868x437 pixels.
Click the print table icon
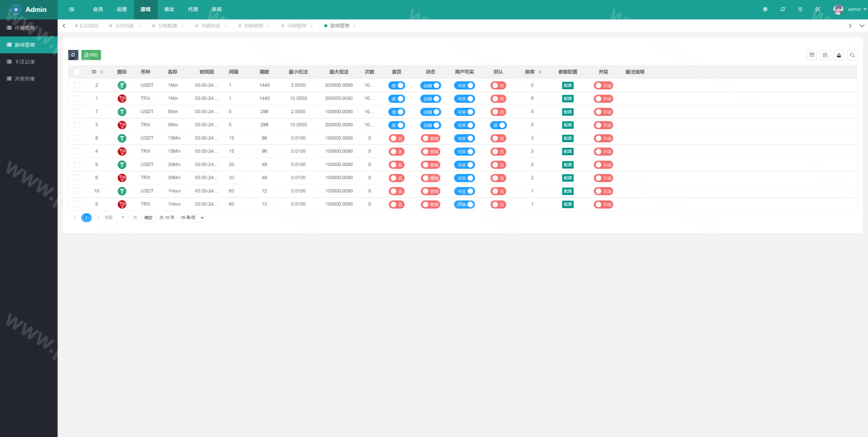(825, 55)
